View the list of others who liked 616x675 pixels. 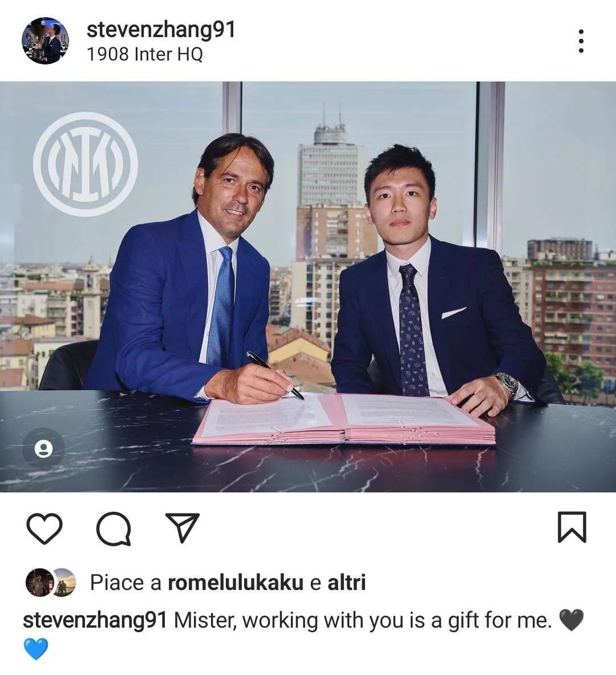coord(347,583)
